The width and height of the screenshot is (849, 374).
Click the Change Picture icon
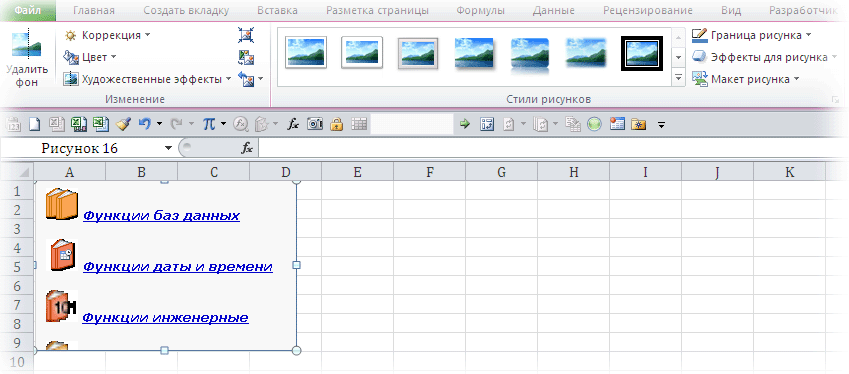tap(246, 57)
